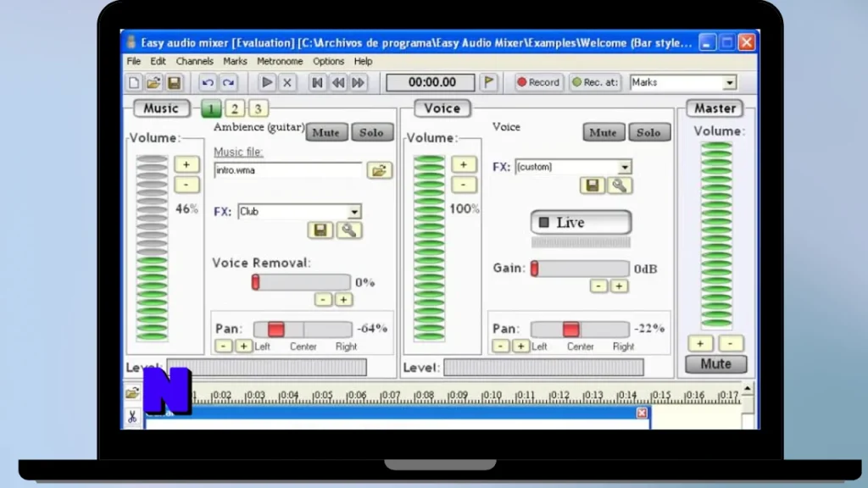The width and height of the screenshot is (868, 488).
Task: Undo the last action
Action: 208,82
